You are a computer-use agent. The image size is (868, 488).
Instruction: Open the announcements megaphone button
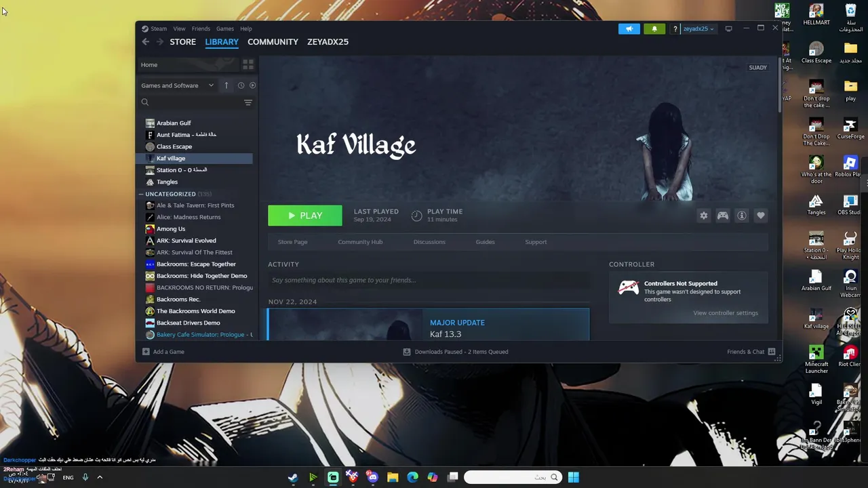click(x=629, y=28)
